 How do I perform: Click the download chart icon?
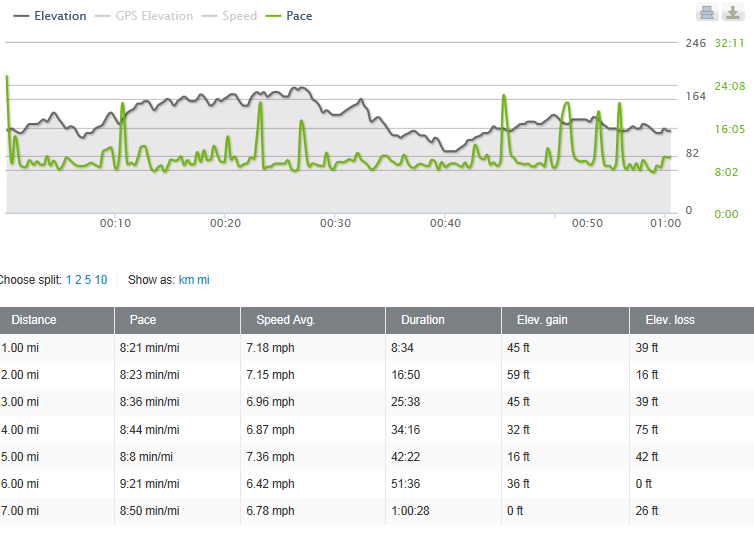(731, 12)
